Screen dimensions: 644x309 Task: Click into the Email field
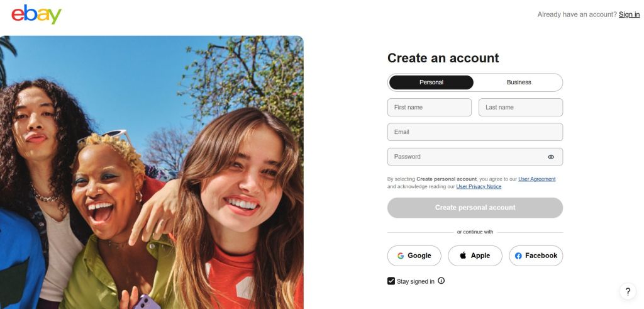point(475,132)
